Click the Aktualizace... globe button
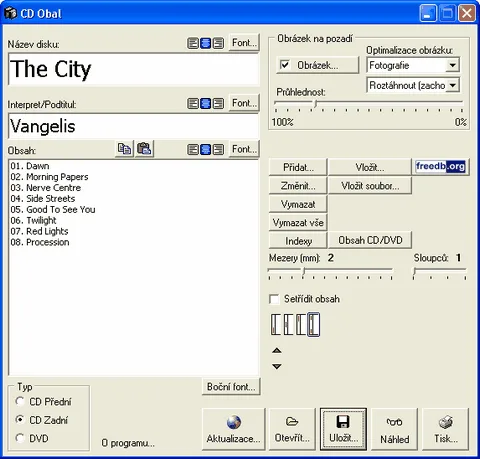This screenshot has height=459, width=480. 233,429
